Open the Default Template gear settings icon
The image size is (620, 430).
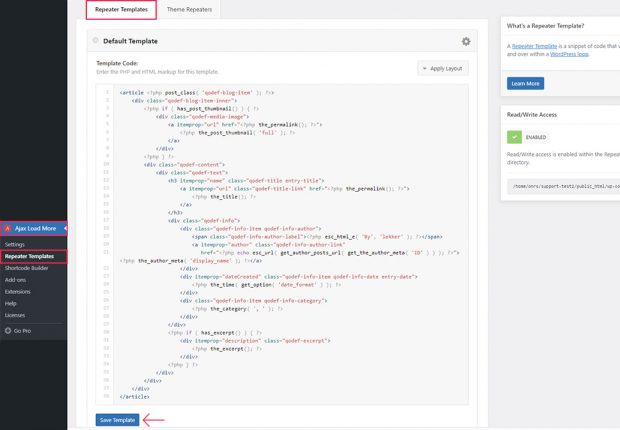465,41
